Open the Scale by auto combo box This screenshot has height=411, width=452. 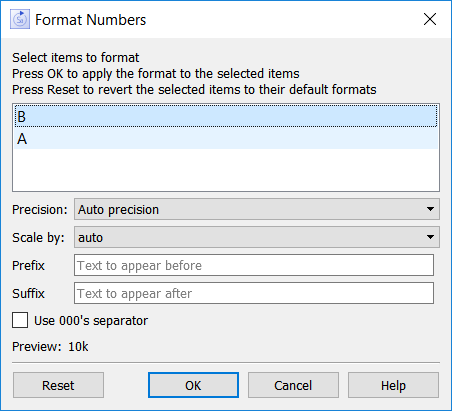coord(257,237)
